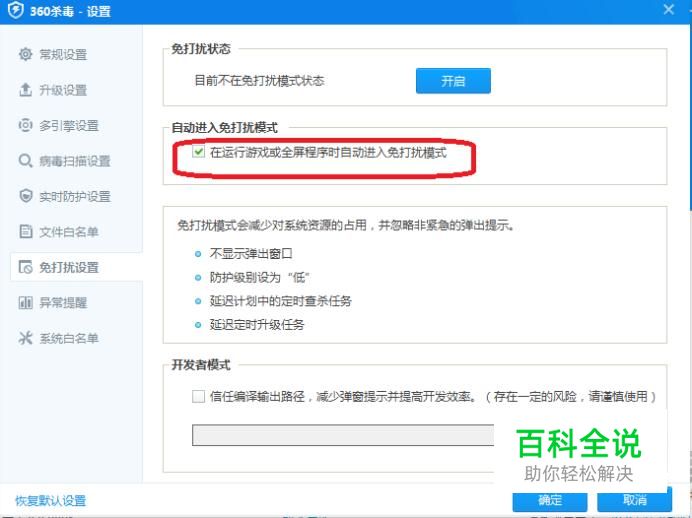This screenshot has height=518, width=692.
Task: Click the chart icon beside 异常提醒
Action: tap(26, 303)
